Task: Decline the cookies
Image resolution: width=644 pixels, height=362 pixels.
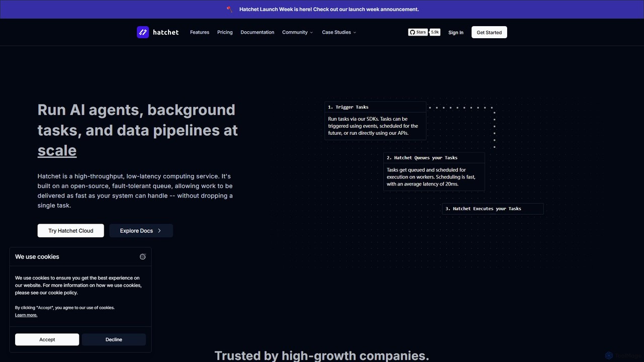Action: pyautogui.click(x=114, y=339)
